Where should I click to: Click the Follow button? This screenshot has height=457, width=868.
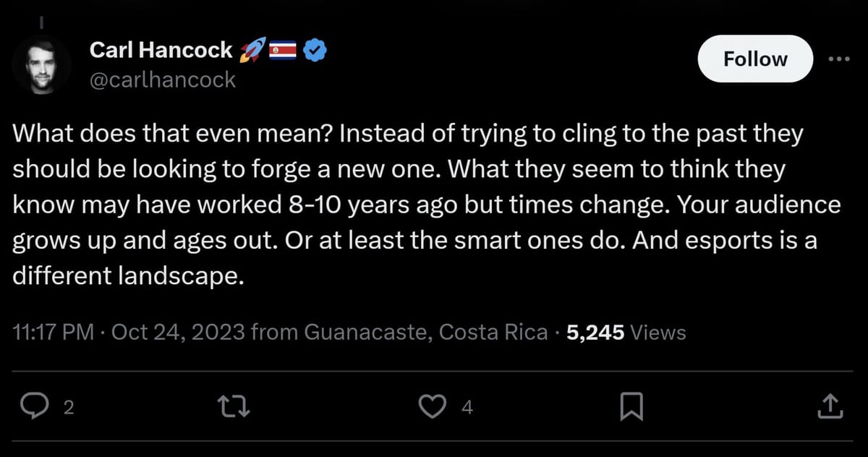coord(755,59)
